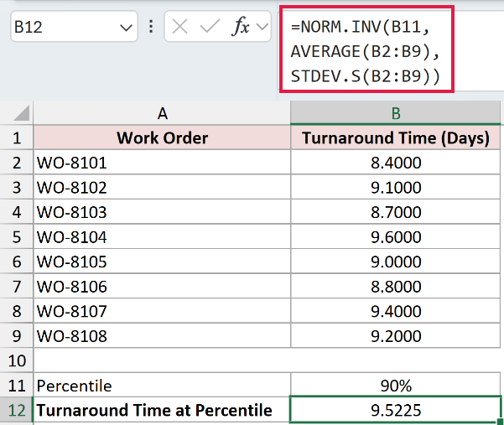Select the cell with value 9.6000
The width and height of the screenshot is (504, 425).
coord(395,236)
